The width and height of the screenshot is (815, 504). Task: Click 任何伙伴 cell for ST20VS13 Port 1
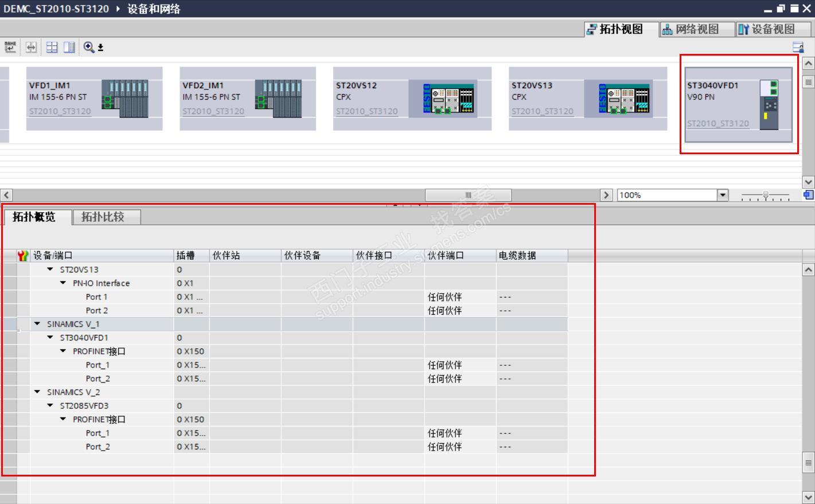[x=461, y=297]
